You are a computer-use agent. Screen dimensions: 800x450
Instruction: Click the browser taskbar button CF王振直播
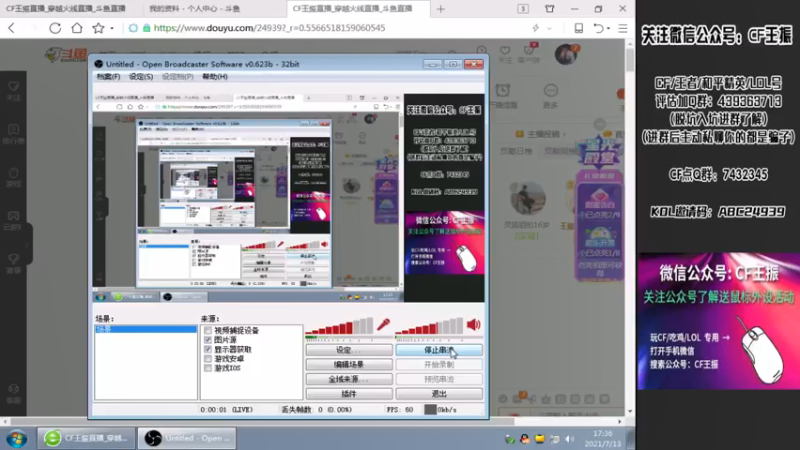pyautogui.click(x=86, y=438)
